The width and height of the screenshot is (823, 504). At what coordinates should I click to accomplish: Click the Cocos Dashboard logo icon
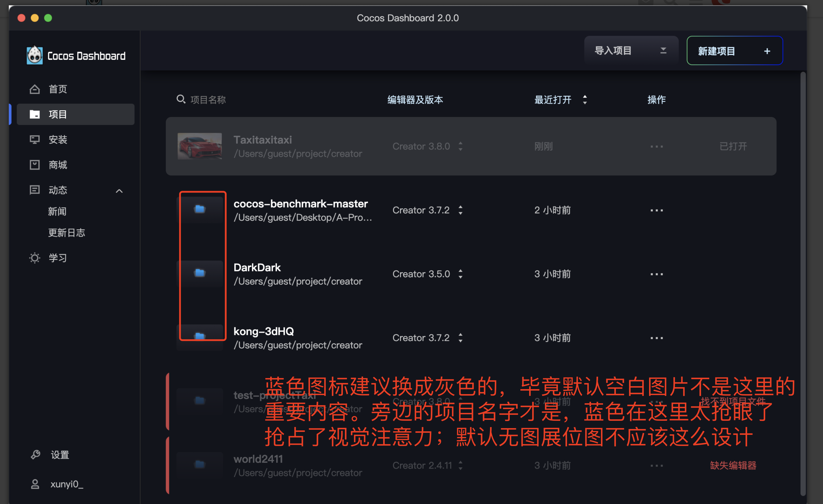[x=34, y=55]
